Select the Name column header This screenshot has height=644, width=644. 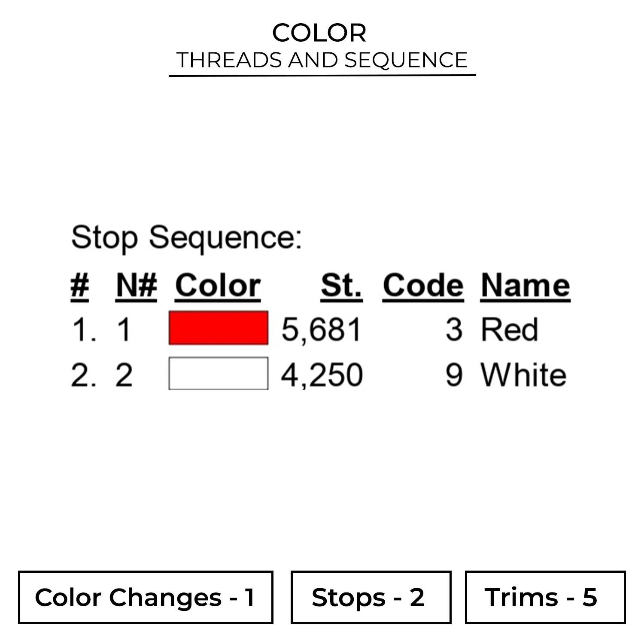click(x=525, y=286)
